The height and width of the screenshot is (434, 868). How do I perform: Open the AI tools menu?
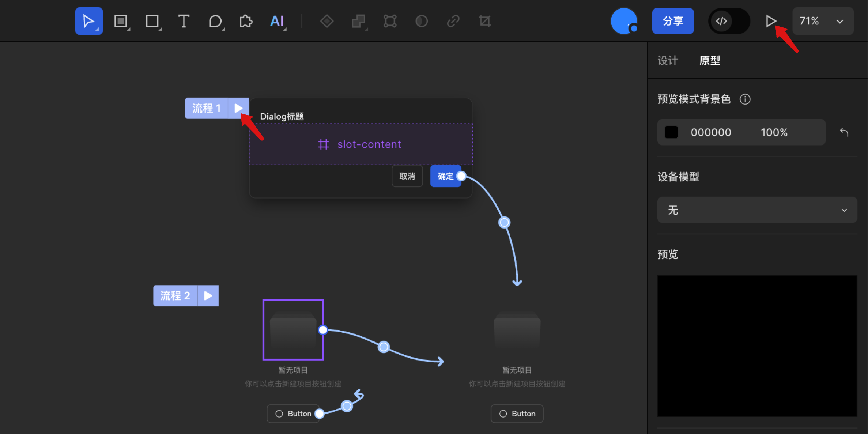click(277, 21)
